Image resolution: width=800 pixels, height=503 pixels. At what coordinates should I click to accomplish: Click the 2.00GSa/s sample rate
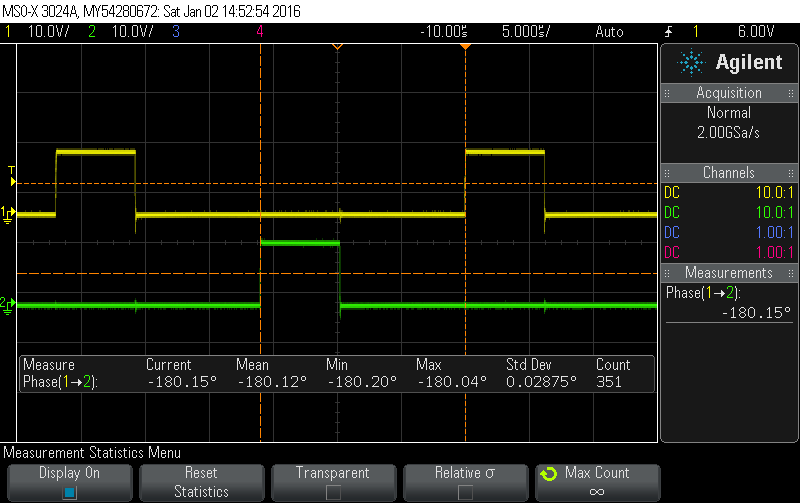pos(729,133)
